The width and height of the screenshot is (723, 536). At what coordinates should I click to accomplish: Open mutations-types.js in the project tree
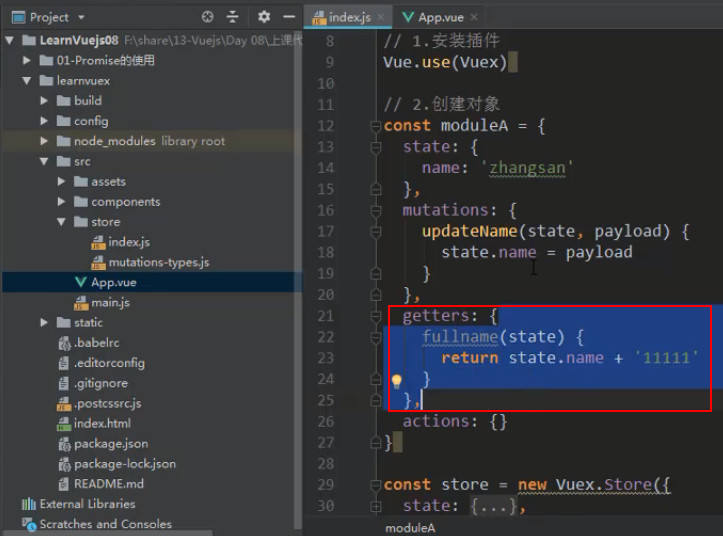click(x=159, y=262)
